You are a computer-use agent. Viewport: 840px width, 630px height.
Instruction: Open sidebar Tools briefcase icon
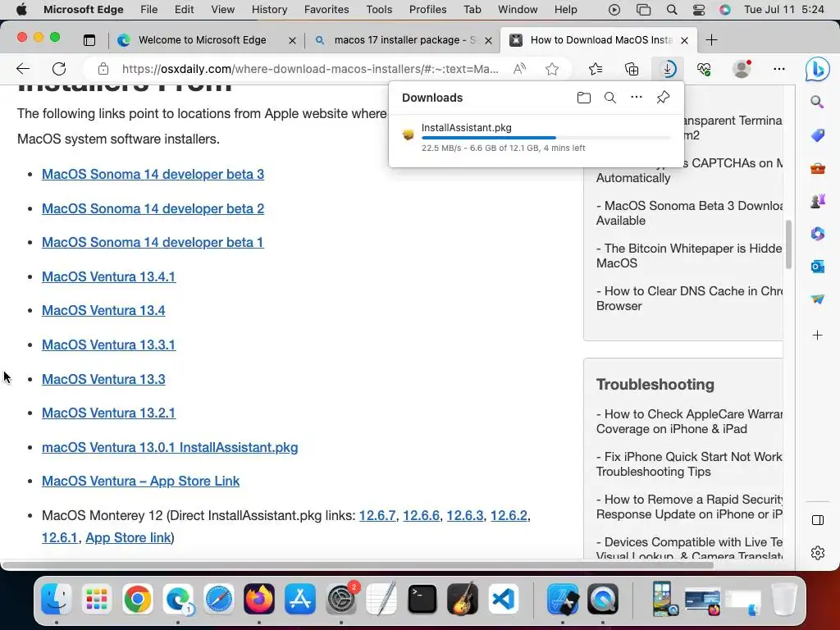[818, 169]
